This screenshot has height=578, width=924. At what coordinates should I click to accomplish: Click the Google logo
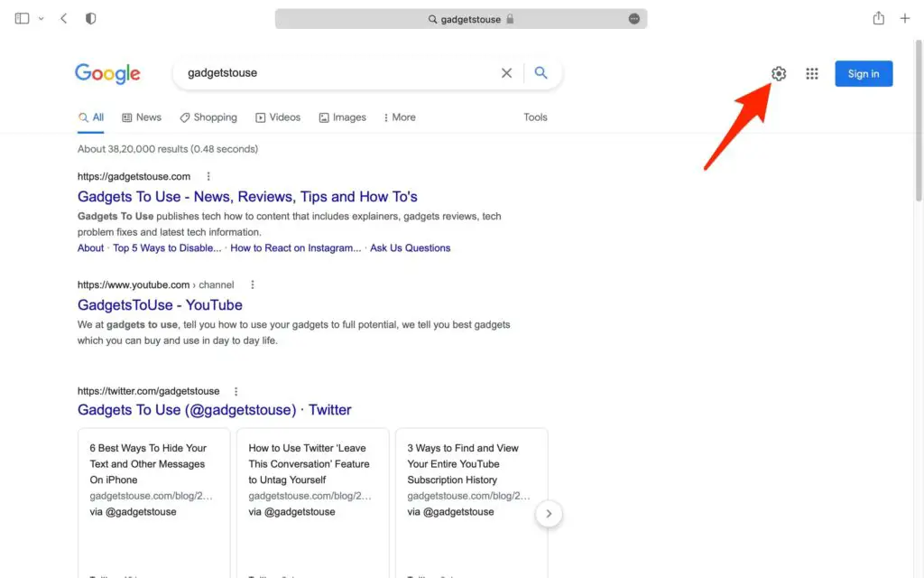pos(107,74)
